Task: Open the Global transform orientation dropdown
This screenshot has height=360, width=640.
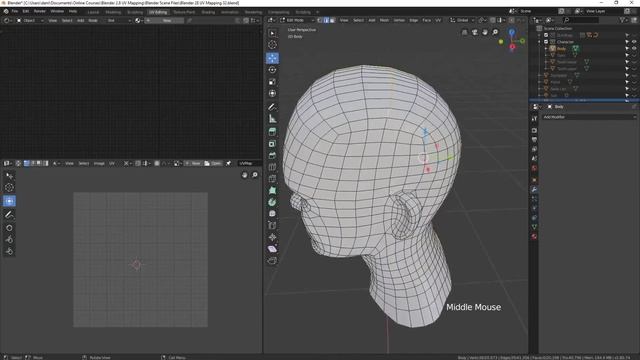Action: click(462, 20)
